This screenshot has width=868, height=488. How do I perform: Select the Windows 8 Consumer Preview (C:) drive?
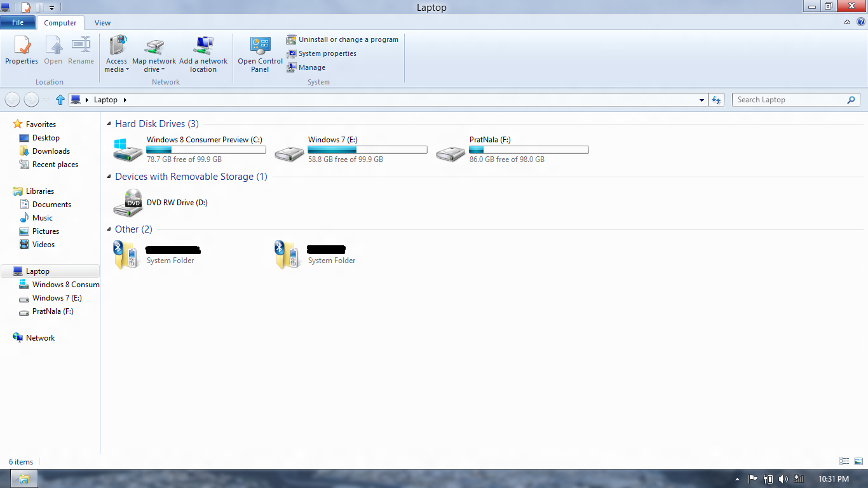click(189, 149)
